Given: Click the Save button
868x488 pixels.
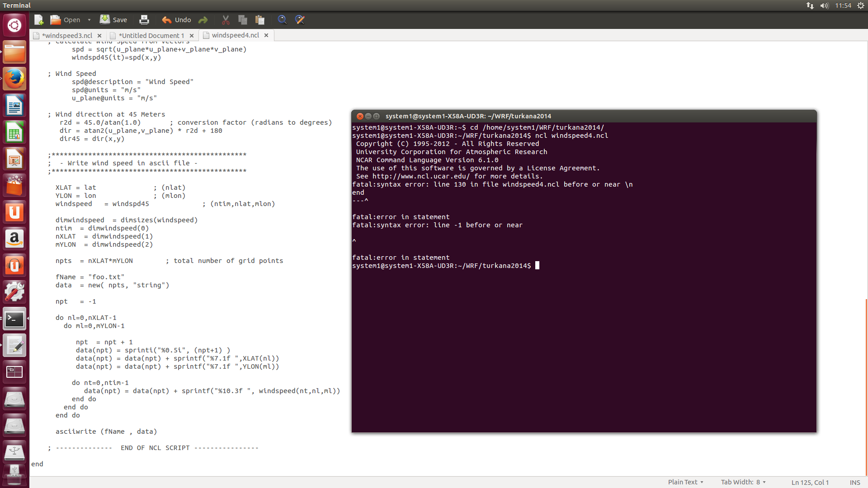Looking at the screenshot, I should [113, 20].
